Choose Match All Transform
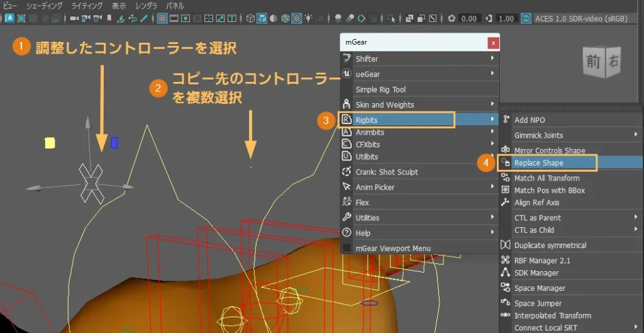This screenshot has height=333, width=644. 547,178
